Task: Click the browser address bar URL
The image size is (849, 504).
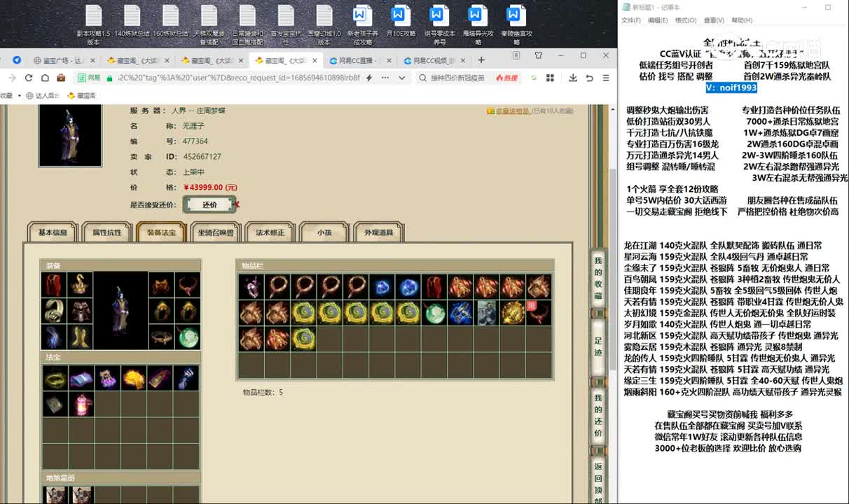Action: point(238,78)
